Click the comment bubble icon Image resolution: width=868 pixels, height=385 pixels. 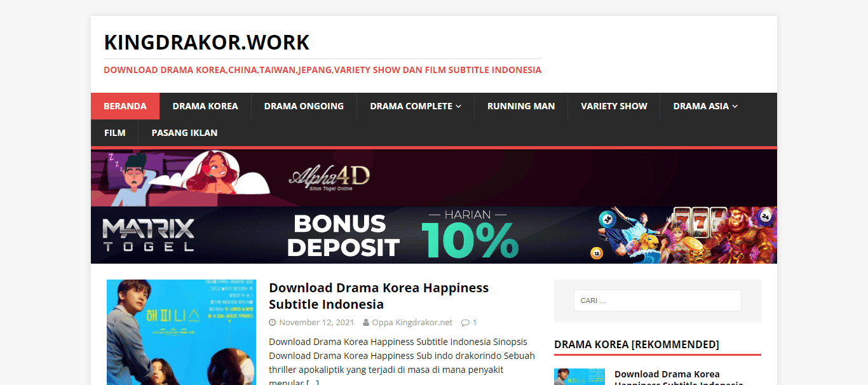click(x=466, y=323)
